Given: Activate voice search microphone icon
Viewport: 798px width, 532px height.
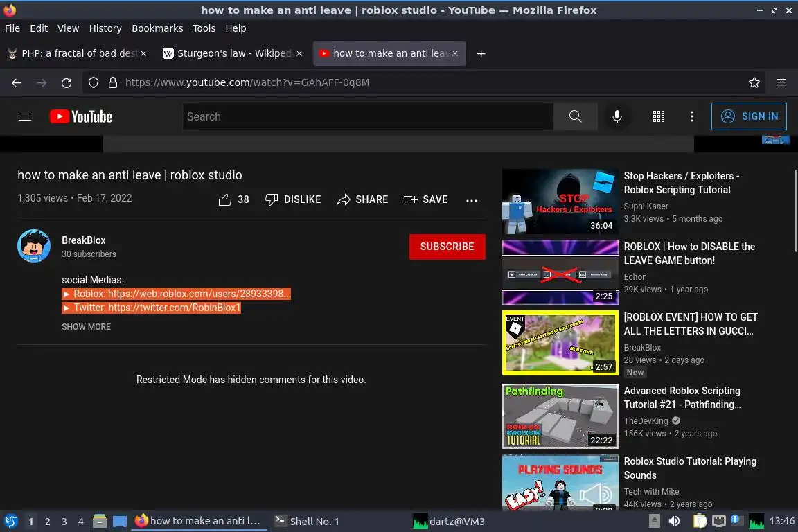Looking at the screenshot, I should point(617,116).
